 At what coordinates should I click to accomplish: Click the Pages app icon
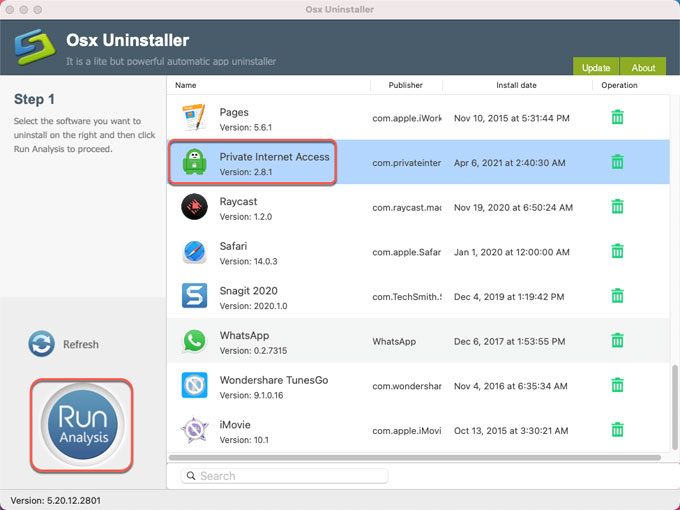[194, 118]
